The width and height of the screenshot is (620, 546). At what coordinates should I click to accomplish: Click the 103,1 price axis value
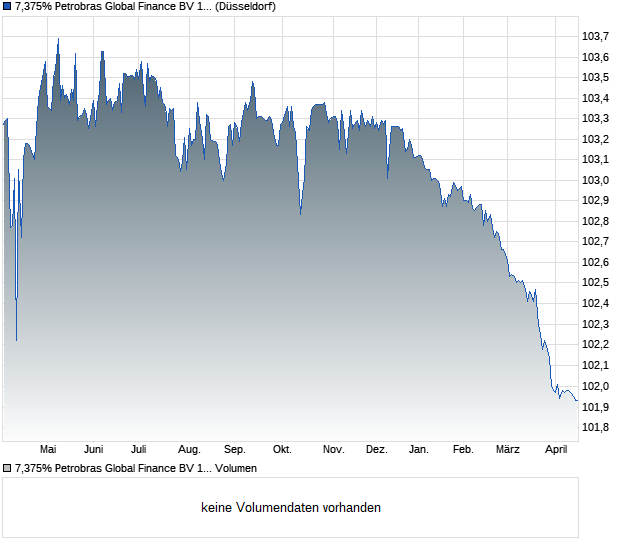[595, 159]
